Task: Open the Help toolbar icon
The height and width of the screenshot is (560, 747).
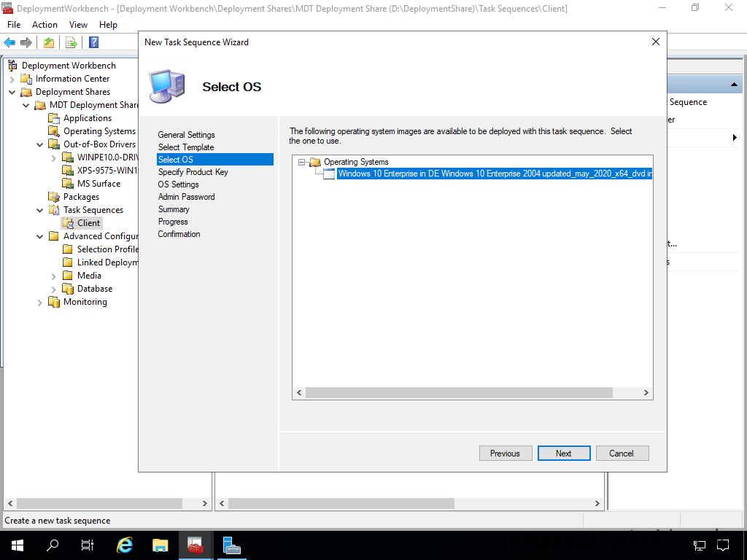Action: click(93, 42)
